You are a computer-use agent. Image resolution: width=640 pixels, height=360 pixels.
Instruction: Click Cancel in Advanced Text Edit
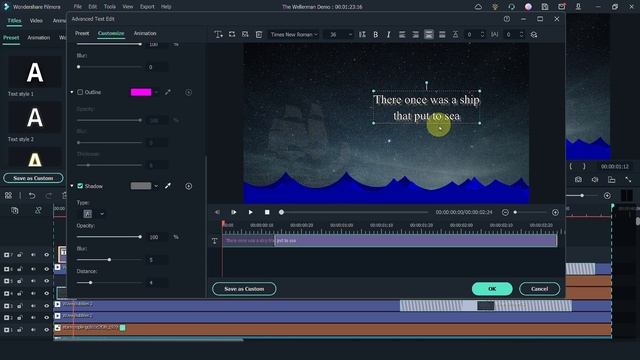(x=540, y=289)
